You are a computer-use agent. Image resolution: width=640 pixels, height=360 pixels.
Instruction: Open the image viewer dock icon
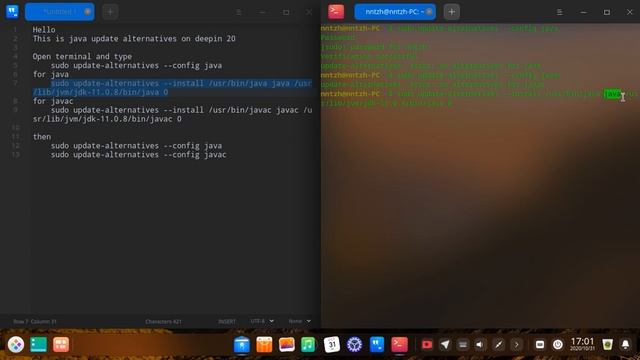[287, 344]
